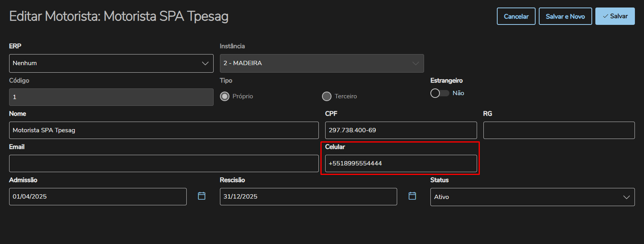The height and width of the screenshot is (244, 644).
Task: Open the Instância dropdown
Action: pos(322,63)
